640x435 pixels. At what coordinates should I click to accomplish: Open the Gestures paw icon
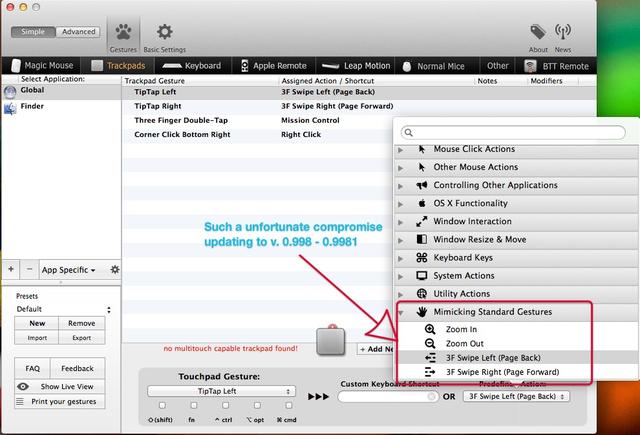tap(123, 32)
